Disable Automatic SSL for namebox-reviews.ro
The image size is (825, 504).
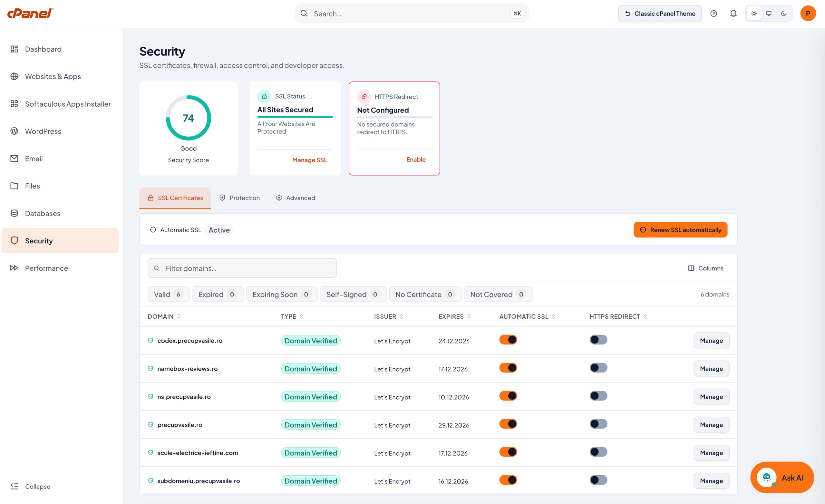tap(508, 368)
